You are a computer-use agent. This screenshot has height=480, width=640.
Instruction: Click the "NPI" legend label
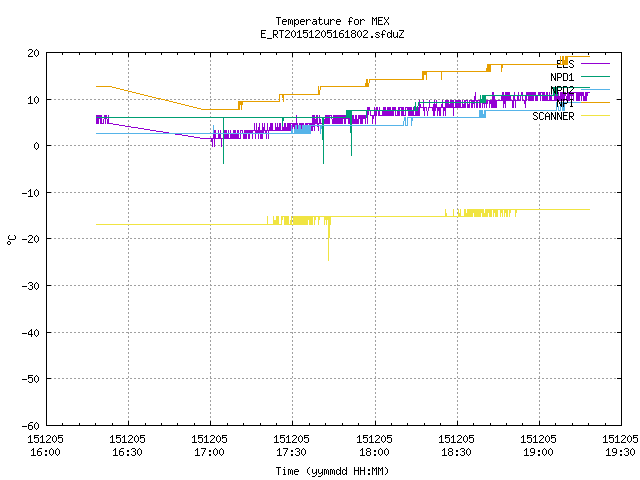(565, 103)
